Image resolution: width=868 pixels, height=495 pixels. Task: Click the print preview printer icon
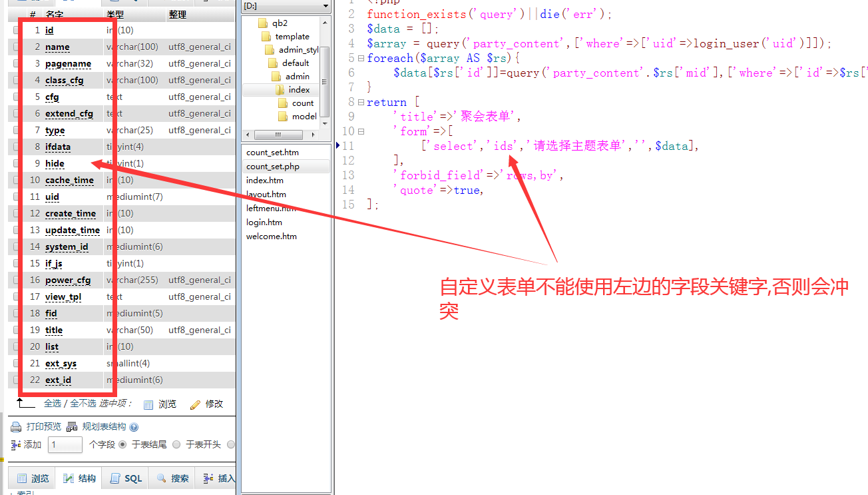coord(16,427)
